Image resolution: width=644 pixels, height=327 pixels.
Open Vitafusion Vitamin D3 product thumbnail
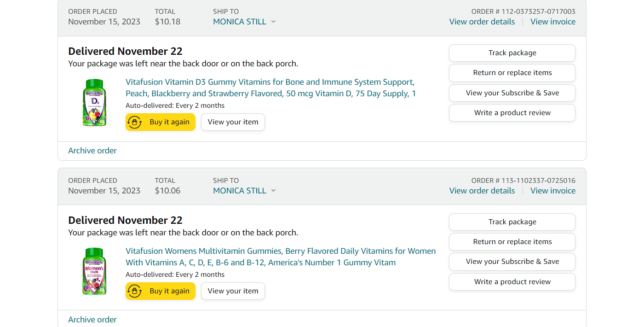pos(94,103)
